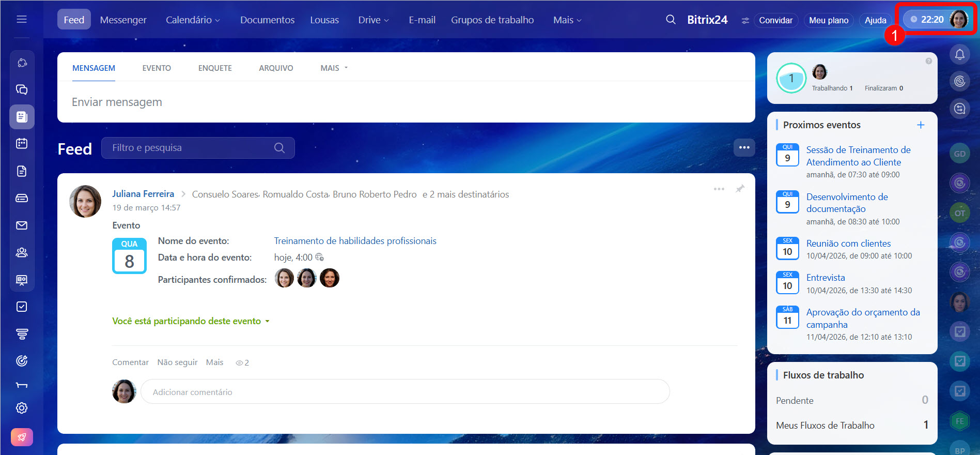Pin the Juliana Ferreira post
The width and height of the screenshot is (980, 455).
coord(740,189)
